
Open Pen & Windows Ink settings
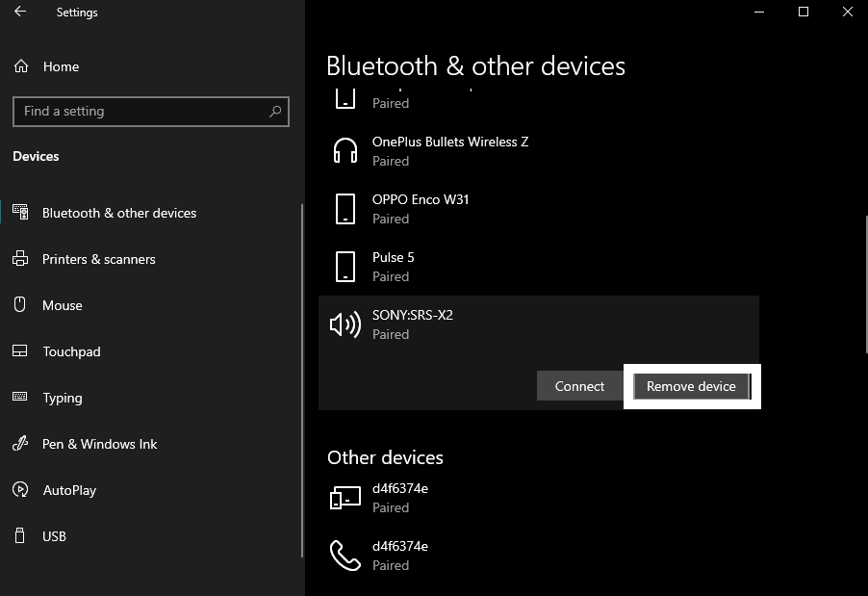[20, 444]
